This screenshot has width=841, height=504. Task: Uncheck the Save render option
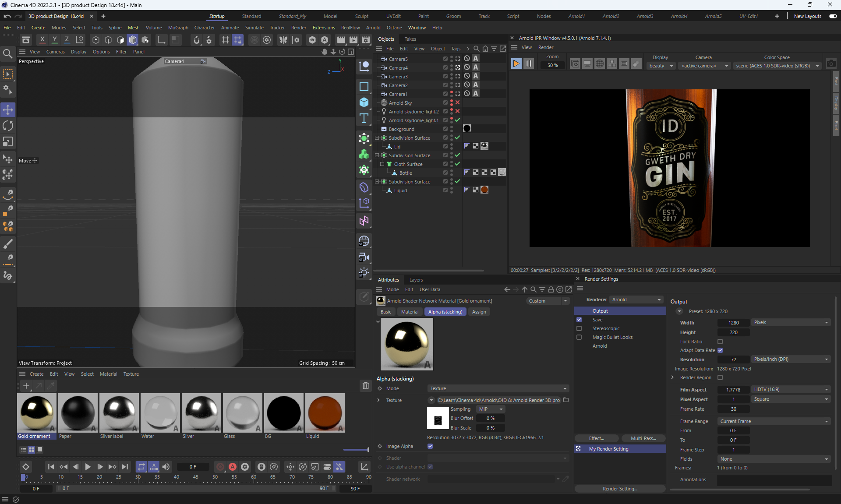pos(579,320)
